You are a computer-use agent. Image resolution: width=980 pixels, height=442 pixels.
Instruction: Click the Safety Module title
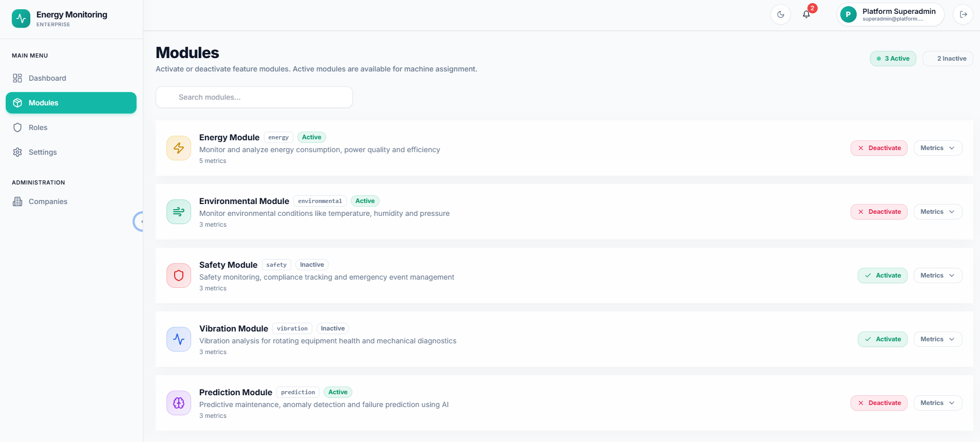tap(228, 265)
